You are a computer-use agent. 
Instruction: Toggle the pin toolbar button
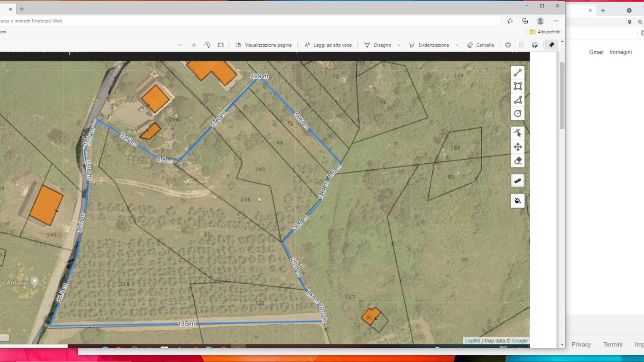pos(552,45)
